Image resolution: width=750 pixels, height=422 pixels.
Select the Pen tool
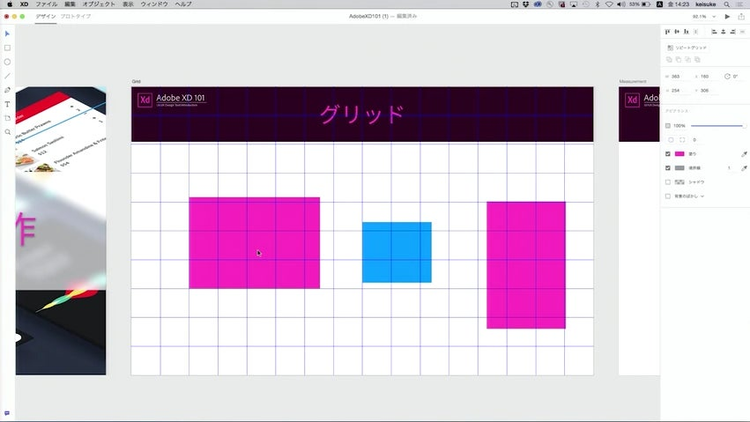click(x=7, y=90)
